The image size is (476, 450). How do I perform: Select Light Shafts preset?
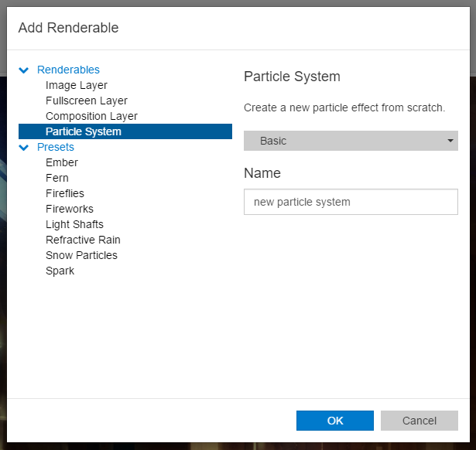coord(74,224)
